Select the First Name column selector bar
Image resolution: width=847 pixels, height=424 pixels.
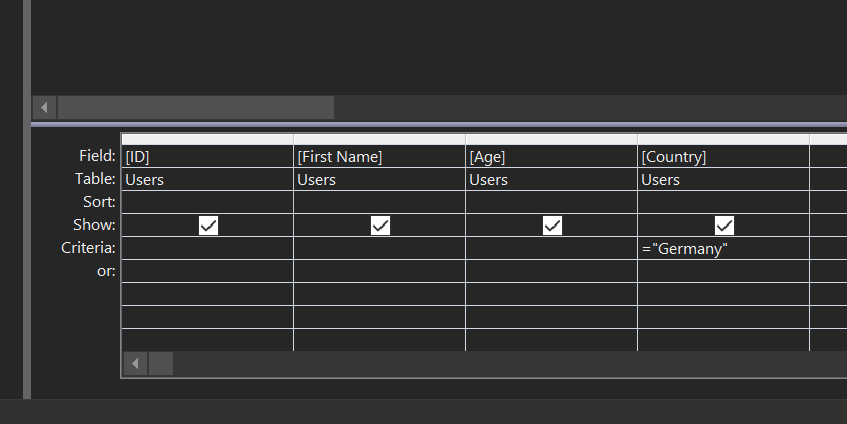tap(379, 139)
